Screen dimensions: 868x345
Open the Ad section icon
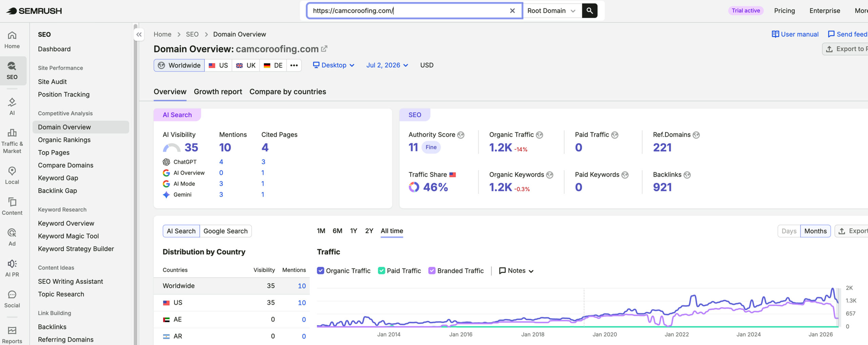(12, 237)
